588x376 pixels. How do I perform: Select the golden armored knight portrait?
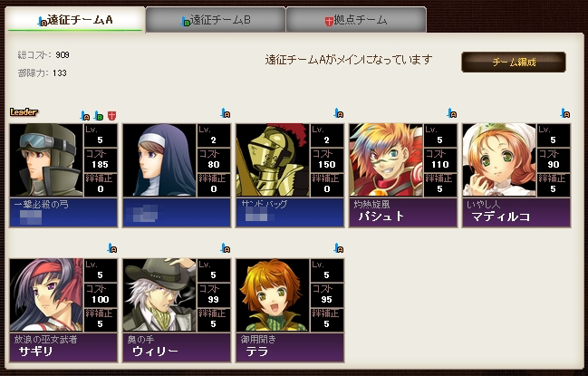pos(273,160)
